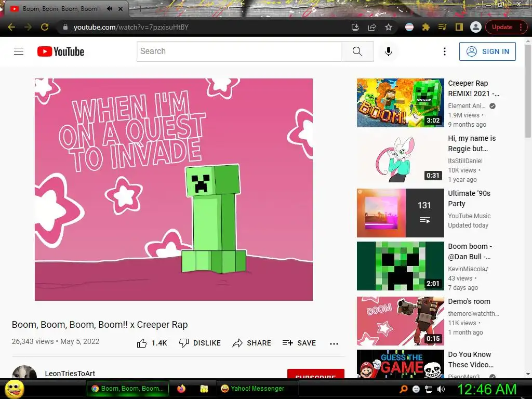The image size is (532, 399).
Task: Open 'Do You Know These Video...' title
Action: pyautogui.click(x=471, y=360)
